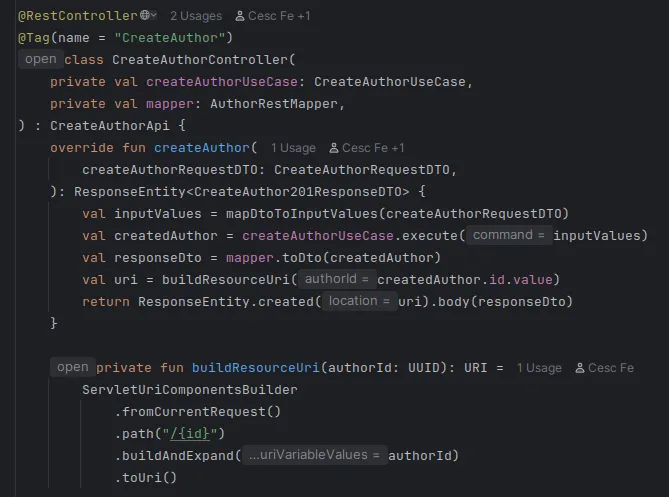Click the 'override' keyword

click(x=82, y=148)
